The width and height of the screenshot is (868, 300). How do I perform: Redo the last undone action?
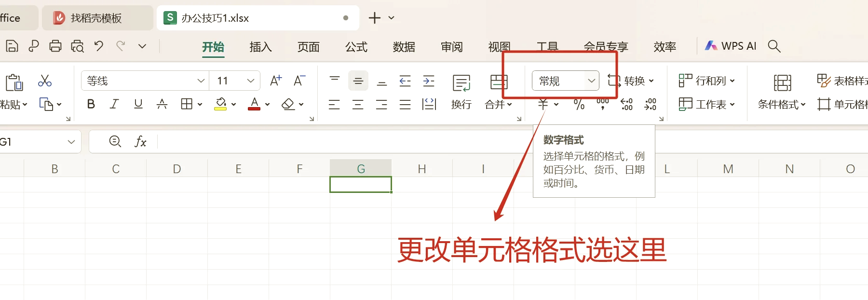(x=121, y=46)
